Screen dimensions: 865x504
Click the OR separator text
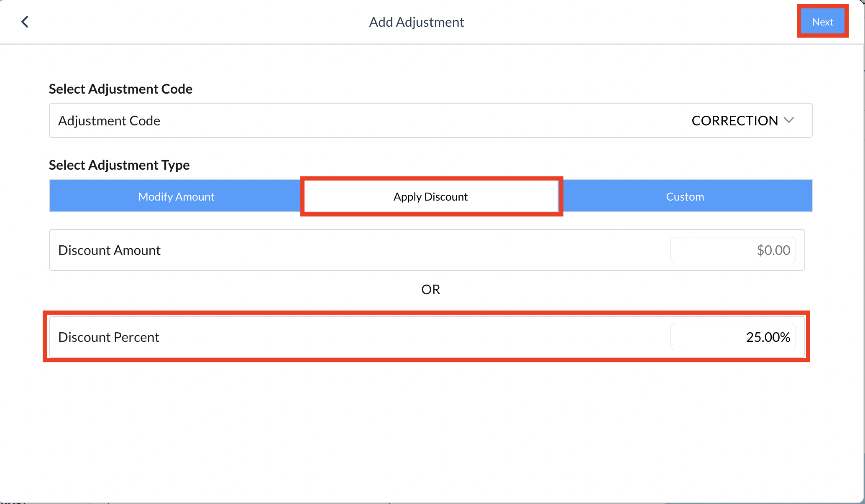pyautogui.click(x=431, y=289)
